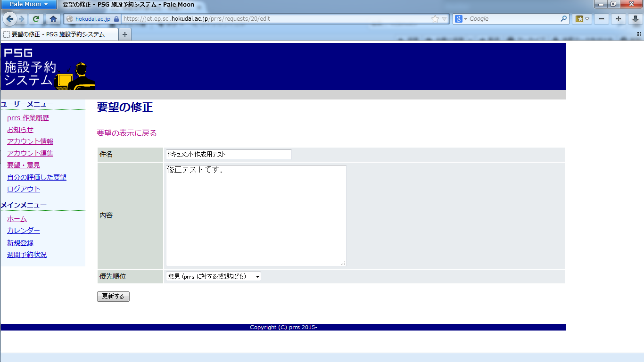This screenshot has width=644, height=364.
Task: Click the Copyright (C) prrs 2015- footer text
Action: click(x=283, y=327)
